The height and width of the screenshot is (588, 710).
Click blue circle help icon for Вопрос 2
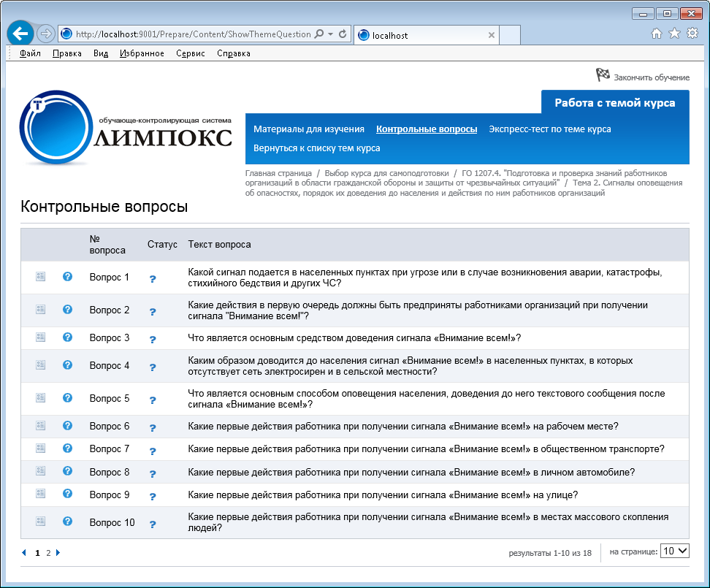pos(67,309)
